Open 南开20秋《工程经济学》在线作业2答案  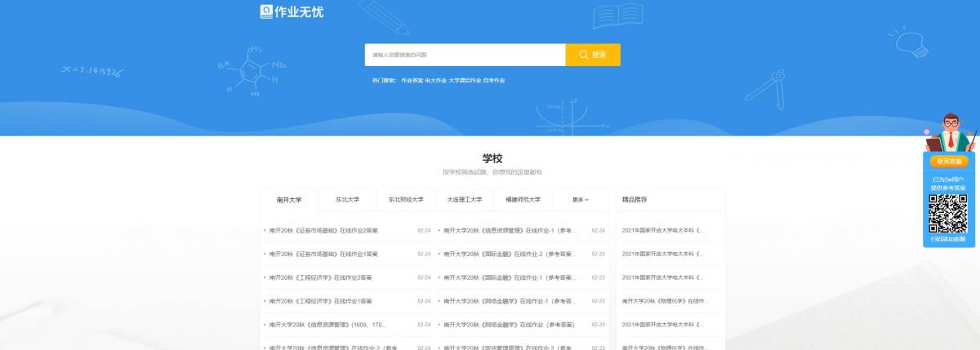(x=320, y=277)
